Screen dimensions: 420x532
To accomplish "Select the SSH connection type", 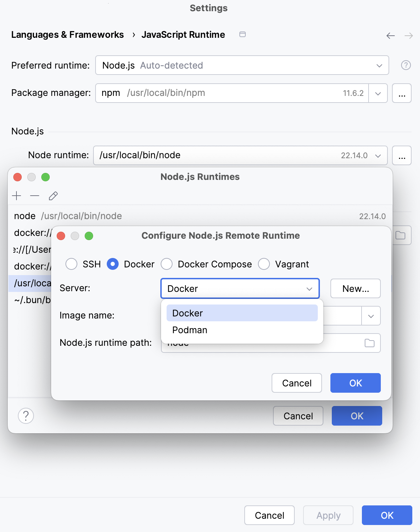I will coord(71,264).
